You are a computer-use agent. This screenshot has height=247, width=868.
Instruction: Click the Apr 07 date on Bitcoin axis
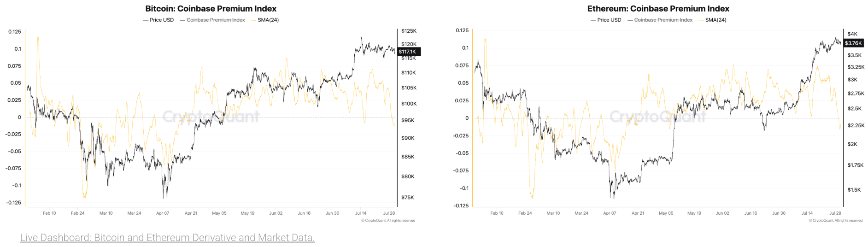pyautogui.click(x=163, y=213)
